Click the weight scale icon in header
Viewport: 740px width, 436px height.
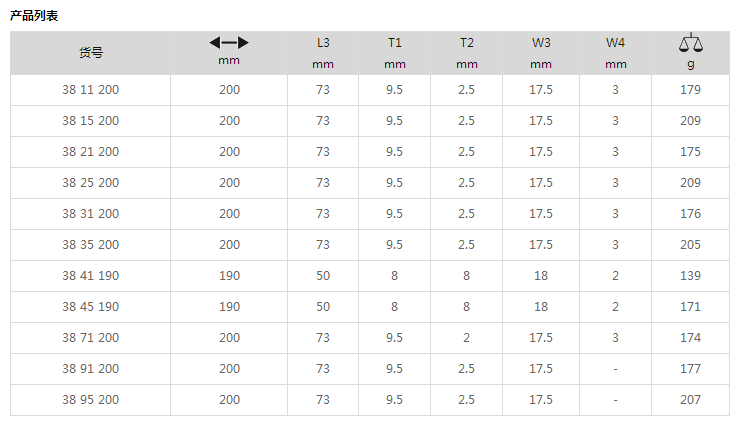pos(690,43)
